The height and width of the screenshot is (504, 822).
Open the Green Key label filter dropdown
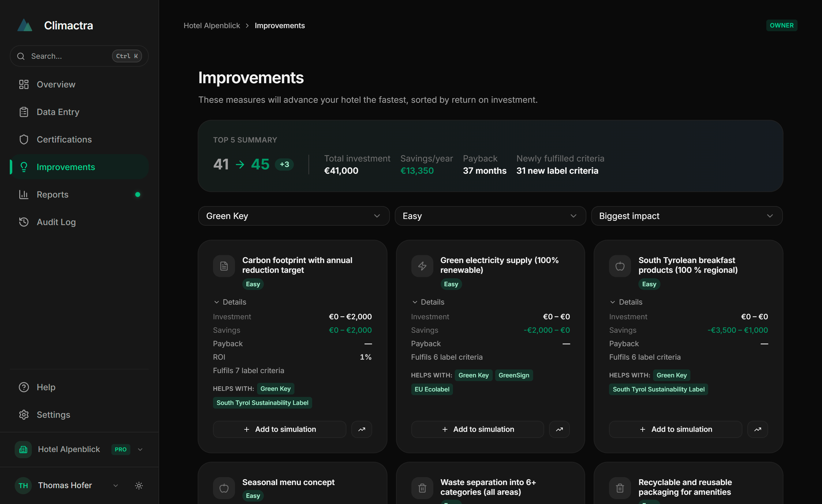pyautogui.click(x=293, y=216)
